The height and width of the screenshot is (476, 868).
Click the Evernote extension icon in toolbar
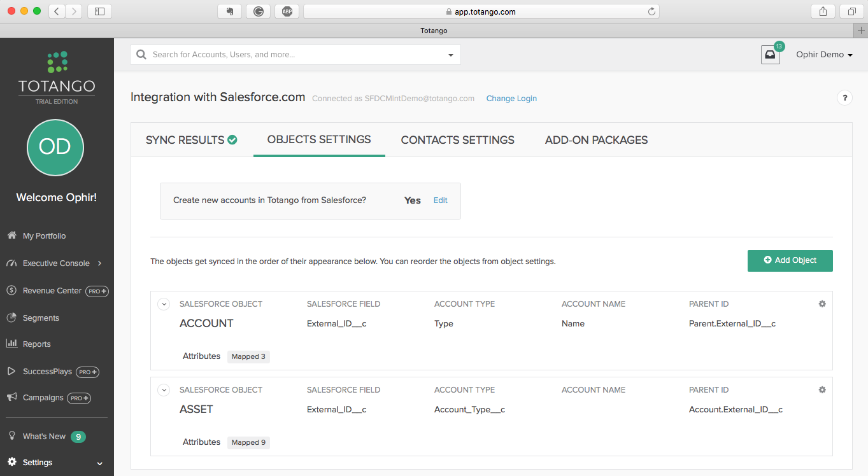[x=229, y=11]
